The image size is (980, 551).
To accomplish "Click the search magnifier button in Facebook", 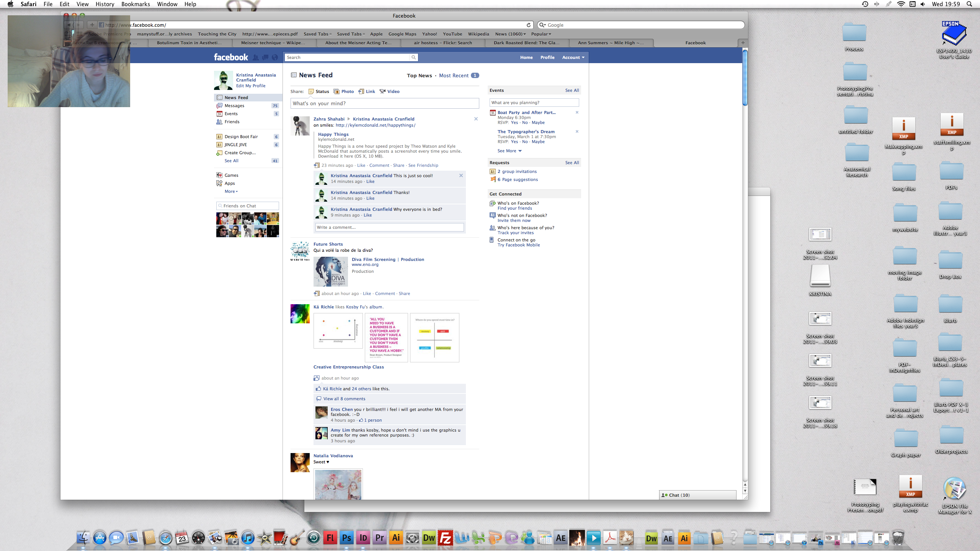I will (413, 57).
